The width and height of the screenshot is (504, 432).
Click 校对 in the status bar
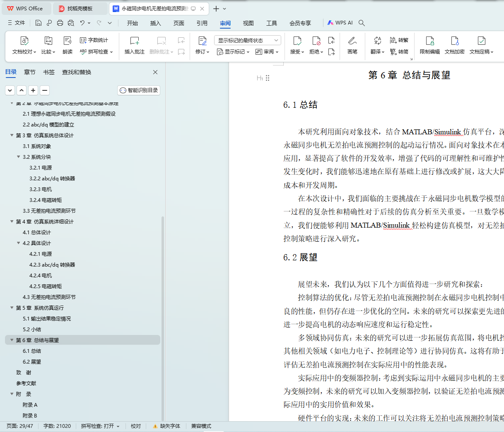[x=136, y=426]
